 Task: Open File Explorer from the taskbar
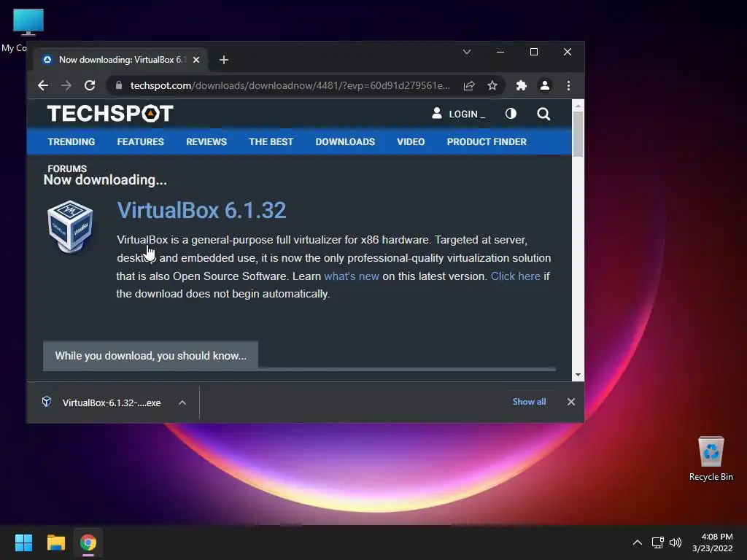tap(55, 542)
